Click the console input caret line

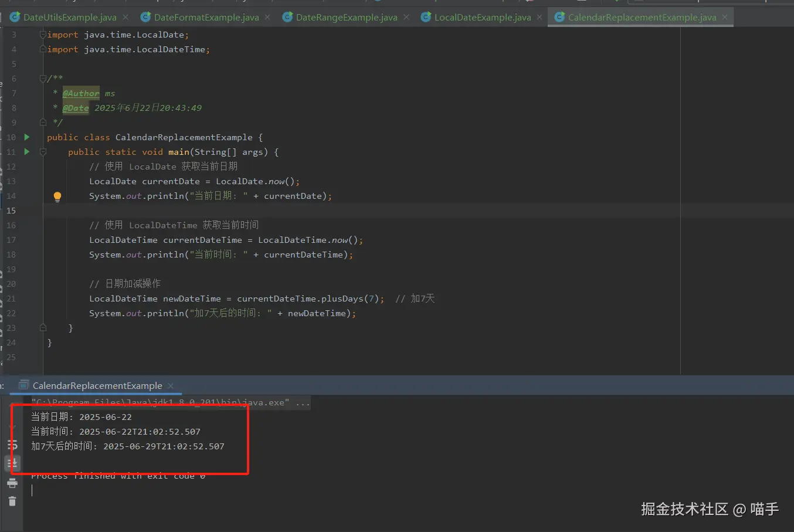(32, 490)
